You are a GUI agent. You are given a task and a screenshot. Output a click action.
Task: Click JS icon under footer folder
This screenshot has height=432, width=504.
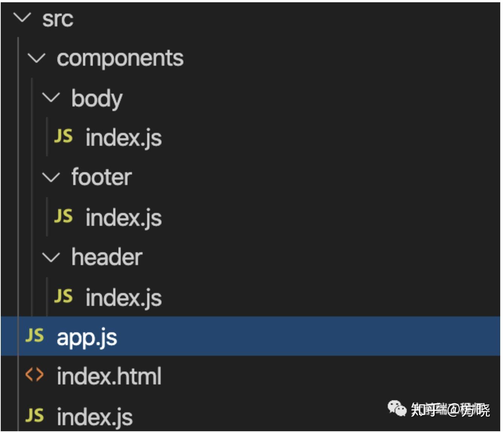click(63, 216)
